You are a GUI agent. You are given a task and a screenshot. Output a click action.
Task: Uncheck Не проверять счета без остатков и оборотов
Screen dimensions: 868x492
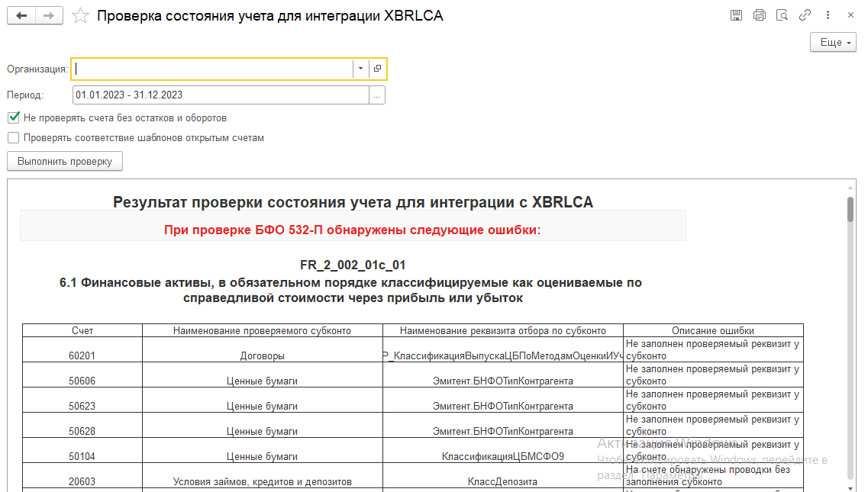tap(14, 117)
